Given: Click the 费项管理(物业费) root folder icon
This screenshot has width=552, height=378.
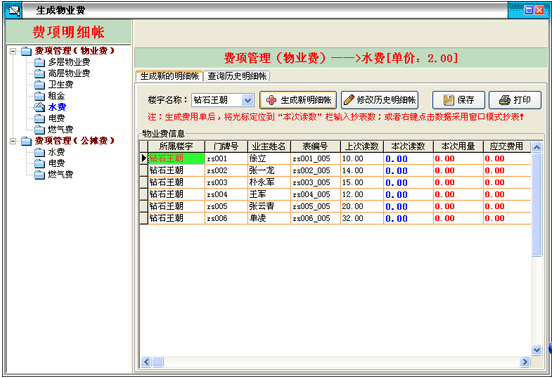Looking at the screenshot, I should (x=26, y=51).
